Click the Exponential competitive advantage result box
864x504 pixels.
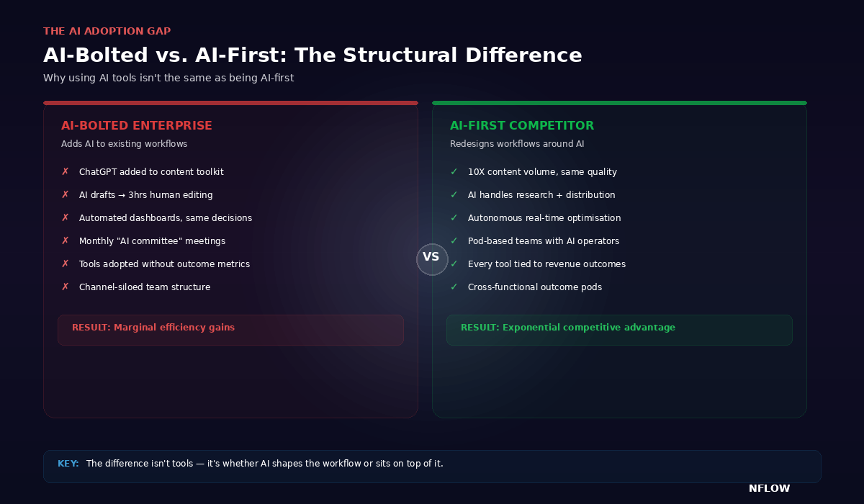tap(619, 330)
